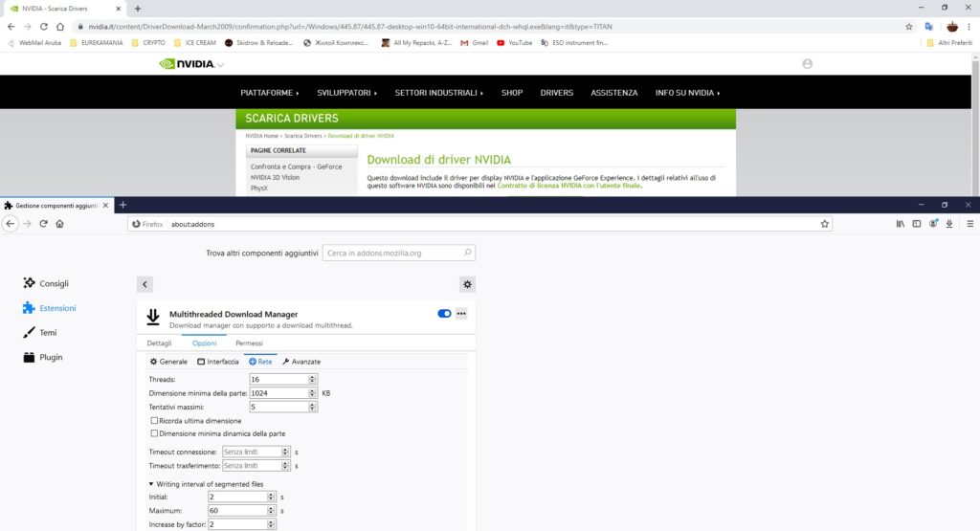Open Chrome three-dot menu

click(969, 27)
